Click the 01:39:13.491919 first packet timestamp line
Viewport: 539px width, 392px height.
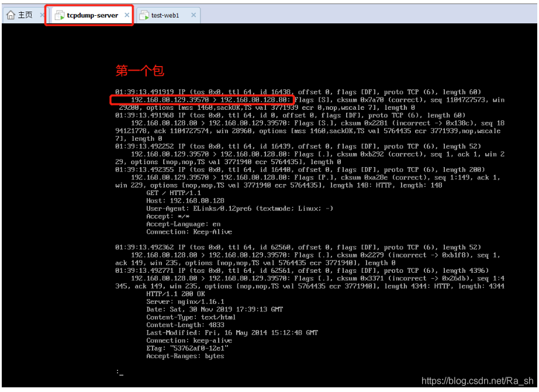(x=298, y=92)
